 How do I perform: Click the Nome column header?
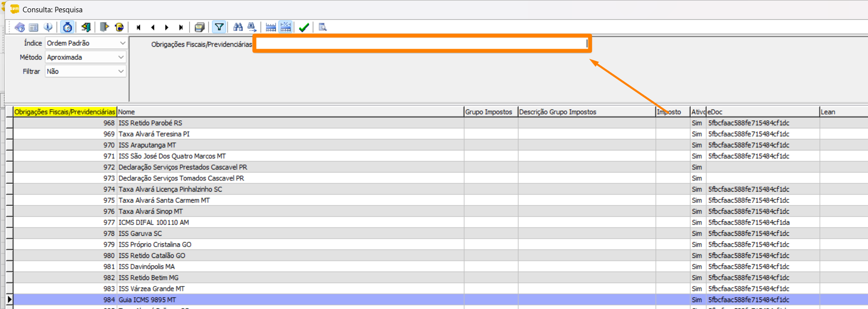click(x=290, y=112)
